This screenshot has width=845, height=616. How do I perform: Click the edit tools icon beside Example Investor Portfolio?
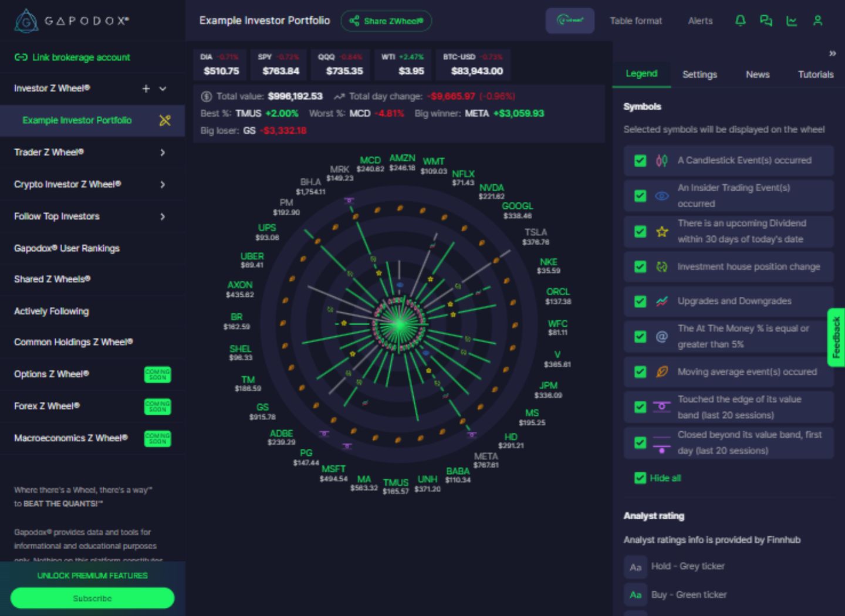click(x=165, y=120)
